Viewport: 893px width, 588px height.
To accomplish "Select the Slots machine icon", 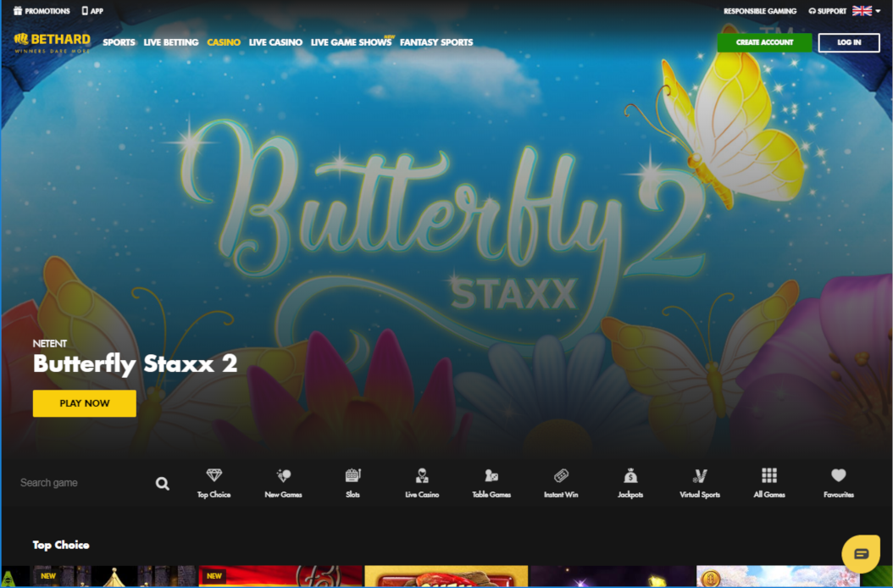I will point(352,483).
